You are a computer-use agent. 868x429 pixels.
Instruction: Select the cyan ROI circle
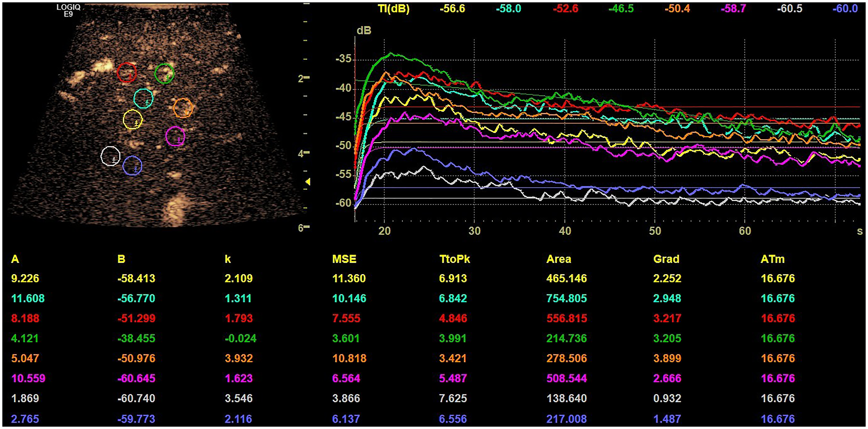144,98
